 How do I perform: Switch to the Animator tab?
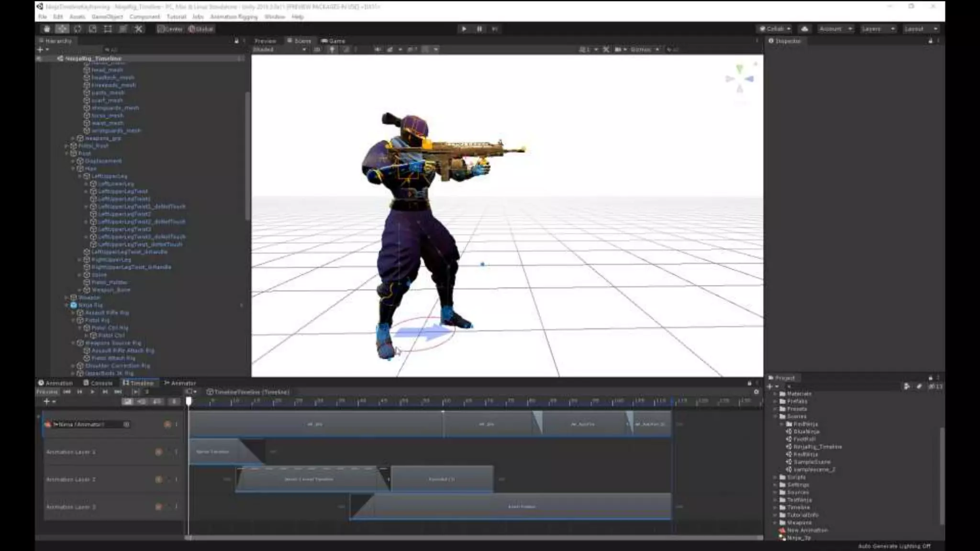pyautogui.click(x=180, y=383)
